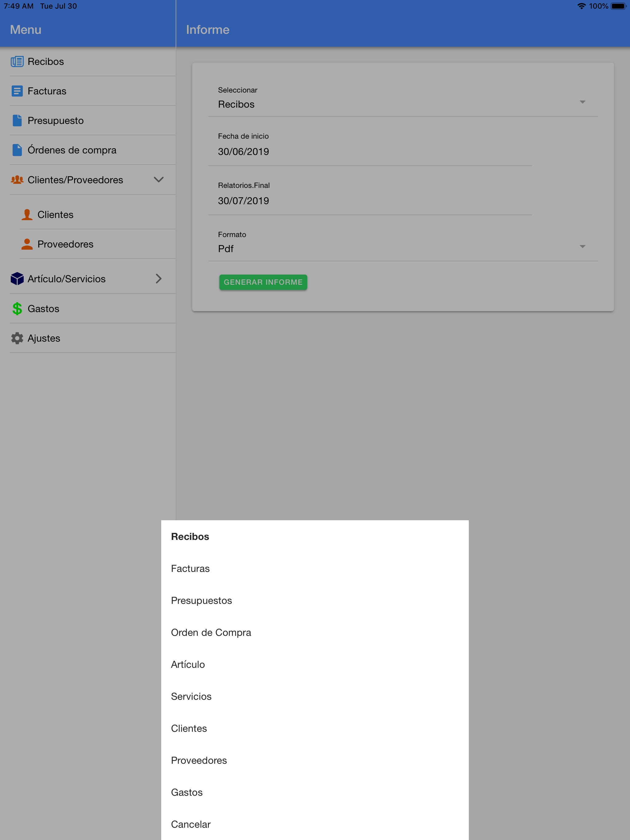
Task: Click the Recibos newspaper icon in sidebar
Action: click(17, 61)
